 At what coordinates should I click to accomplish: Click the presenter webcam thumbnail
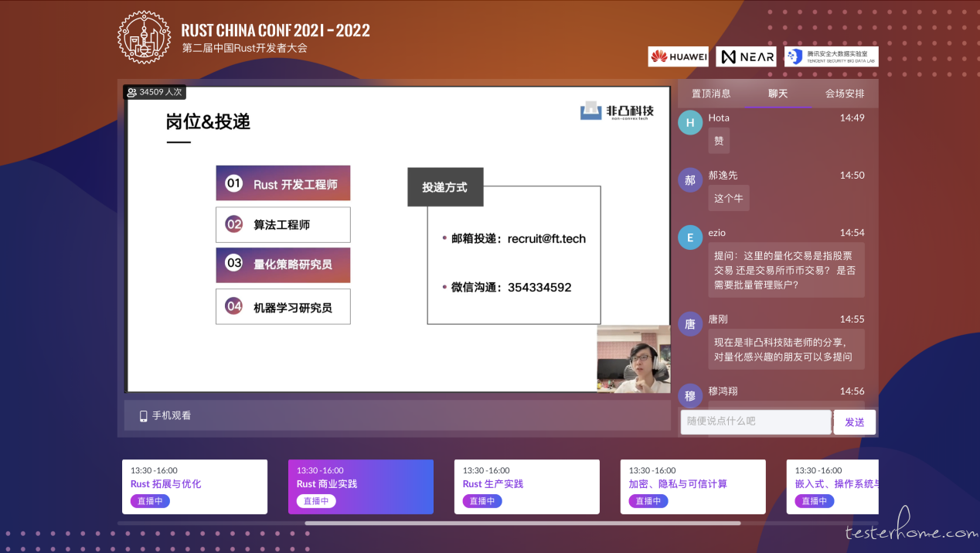click(x=634, y=359)
